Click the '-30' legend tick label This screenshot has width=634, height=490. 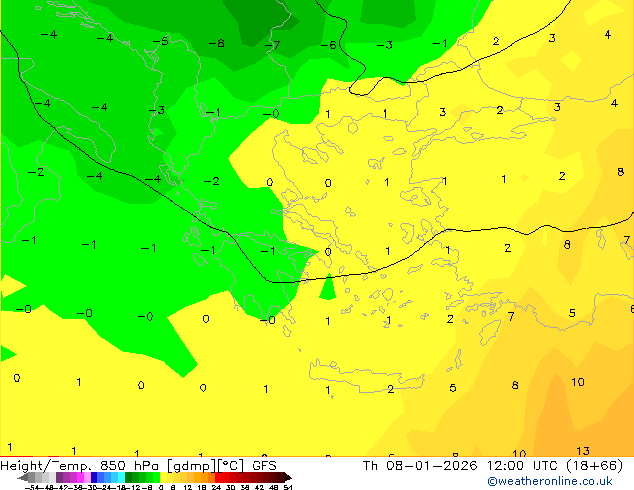91,488
